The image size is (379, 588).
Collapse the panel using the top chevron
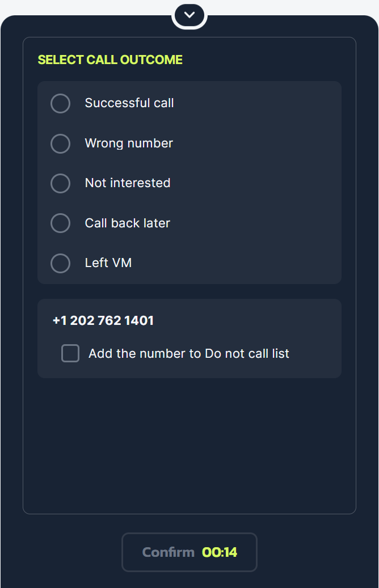[189, 15]
